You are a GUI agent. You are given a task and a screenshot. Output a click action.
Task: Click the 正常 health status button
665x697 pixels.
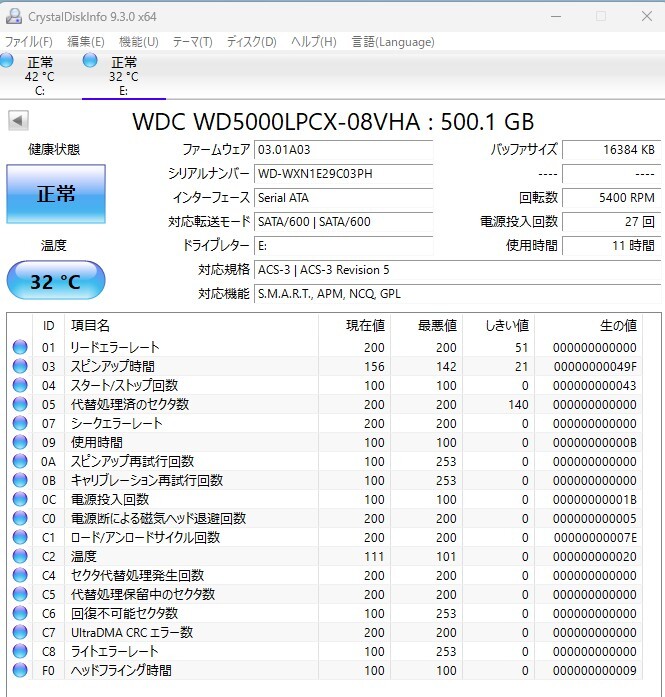point(56,194)
